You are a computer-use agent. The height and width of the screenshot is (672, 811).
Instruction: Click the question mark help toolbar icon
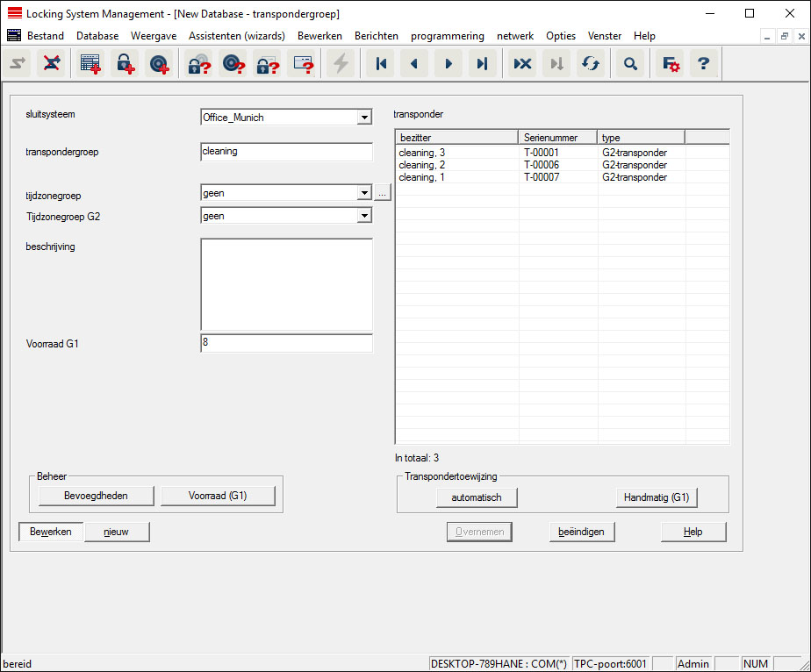[703, 64]
